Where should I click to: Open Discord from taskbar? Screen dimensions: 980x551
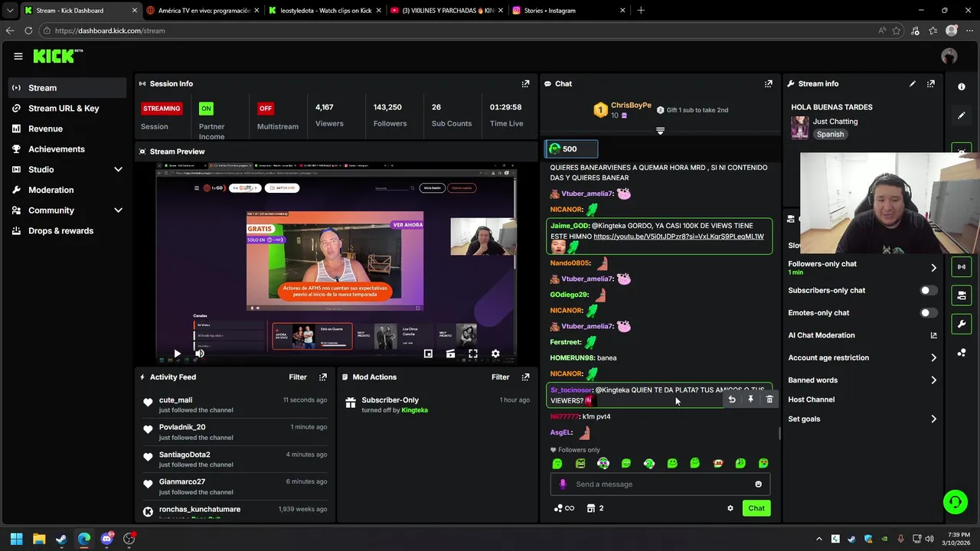click(x=106, y=539)
